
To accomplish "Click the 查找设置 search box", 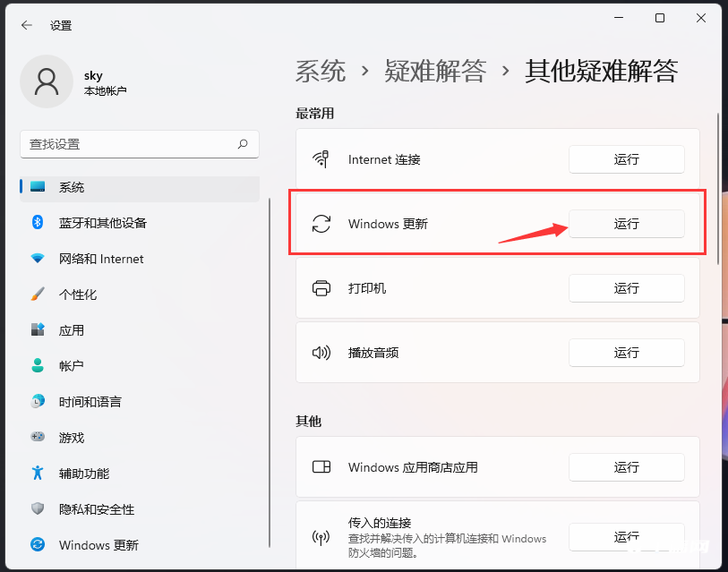I will click(x=140, y=144).
